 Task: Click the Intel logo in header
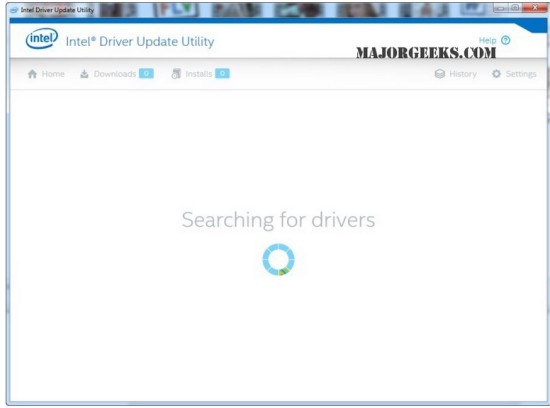42,38
